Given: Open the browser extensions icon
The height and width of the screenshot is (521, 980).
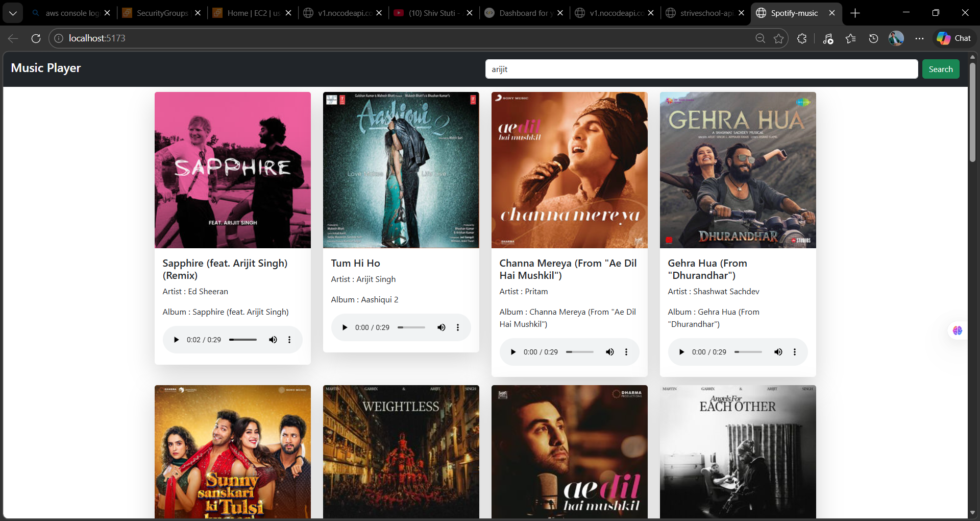Looking at the screenshot, I should point(801,38).
